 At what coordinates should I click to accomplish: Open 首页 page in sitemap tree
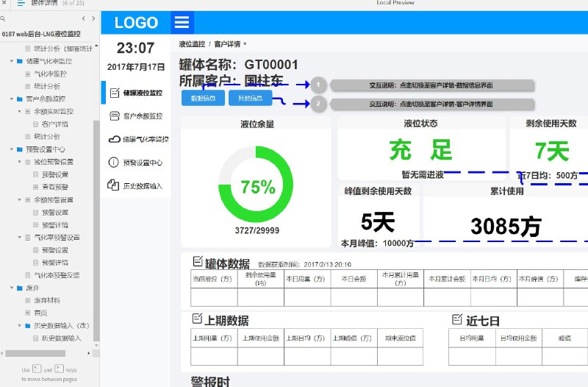tap(40, 313)
